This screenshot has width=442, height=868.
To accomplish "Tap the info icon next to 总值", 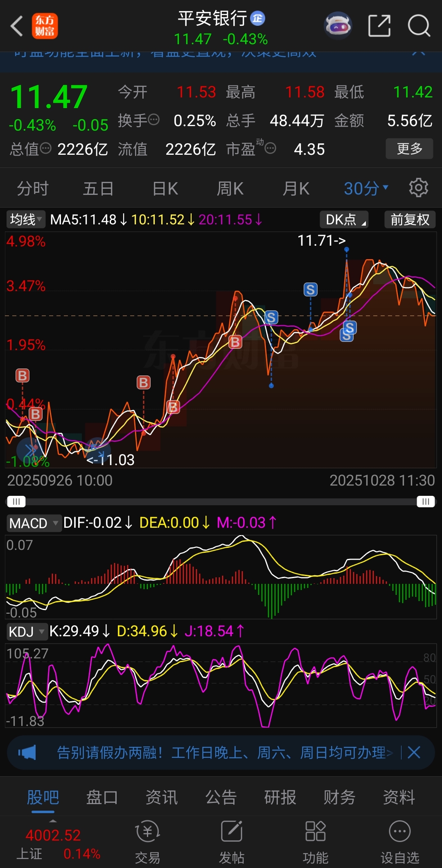I will point(45,148).
